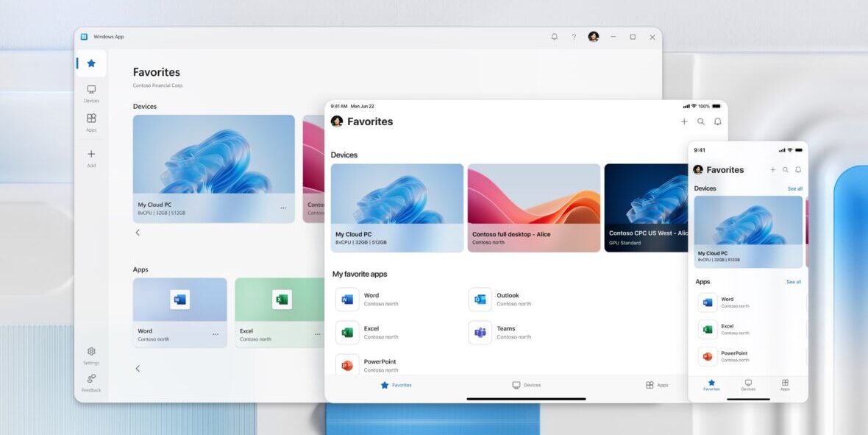Open the ellipsis menu on desktop Word card
This screenshot has width=868, height=435.
tap(216, 334)
